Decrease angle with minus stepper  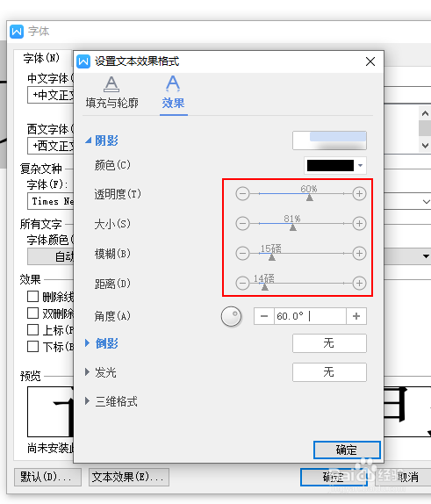tap(264, 316)
